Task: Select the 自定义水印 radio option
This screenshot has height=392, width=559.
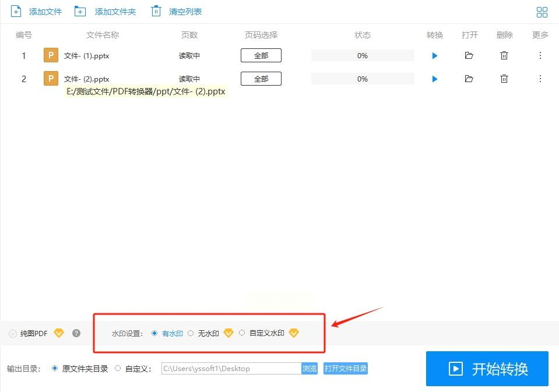Action: click(x=242, y=333)
